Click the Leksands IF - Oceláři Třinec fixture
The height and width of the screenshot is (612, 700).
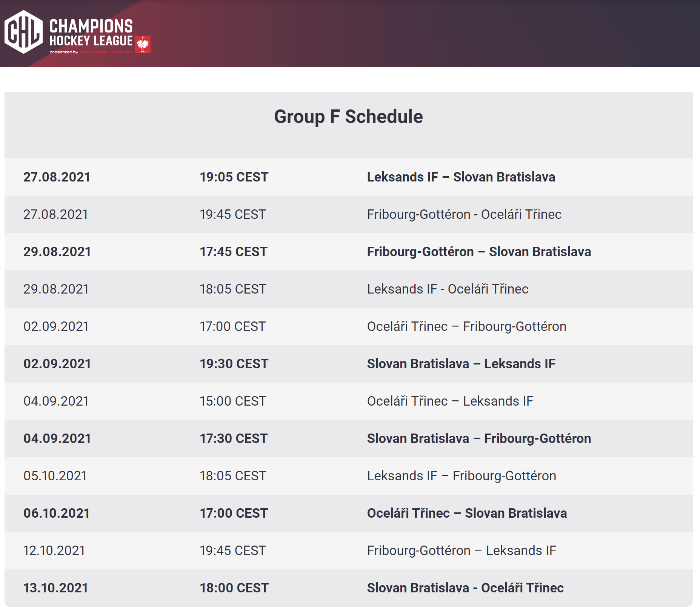coord(448,289)
